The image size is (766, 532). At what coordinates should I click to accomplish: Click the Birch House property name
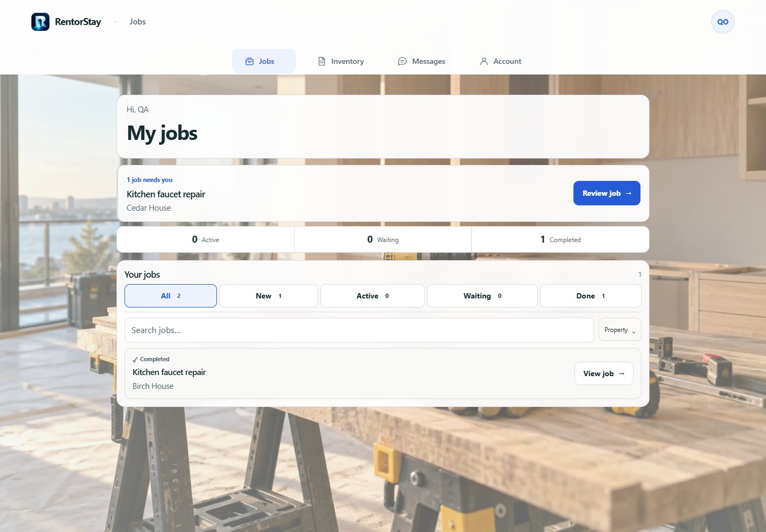coord(153,386)
